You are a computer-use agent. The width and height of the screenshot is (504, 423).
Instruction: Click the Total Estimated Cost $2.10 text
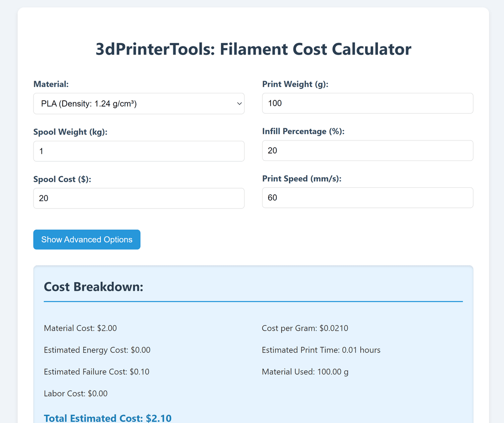(107, 418)
